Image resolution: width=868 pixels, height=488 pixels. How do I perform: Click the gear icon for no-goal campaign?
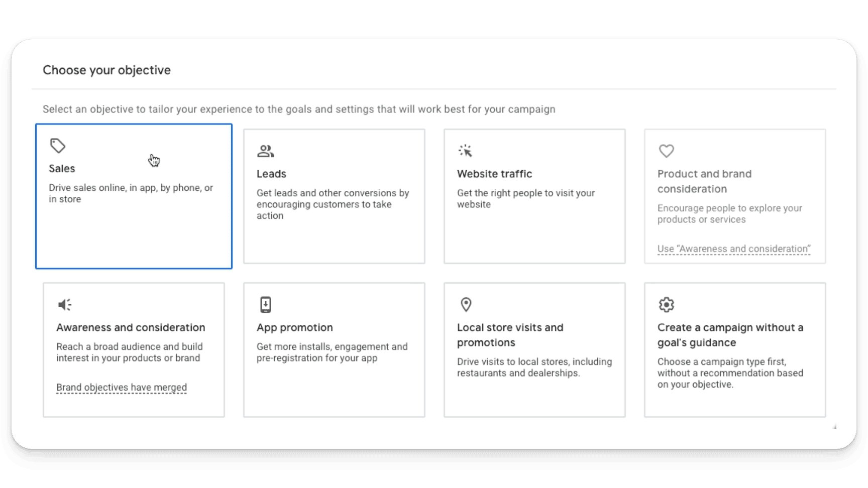[x=667, y=305]
